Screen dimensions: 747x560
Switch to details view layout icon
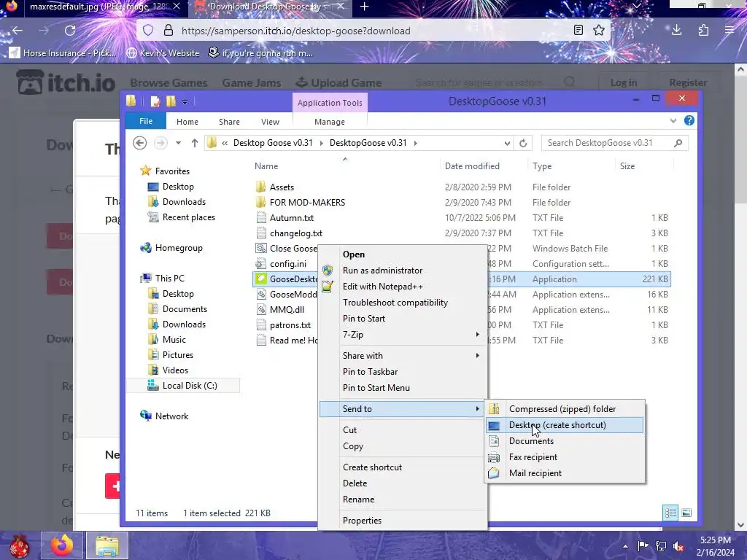[670, 513]
